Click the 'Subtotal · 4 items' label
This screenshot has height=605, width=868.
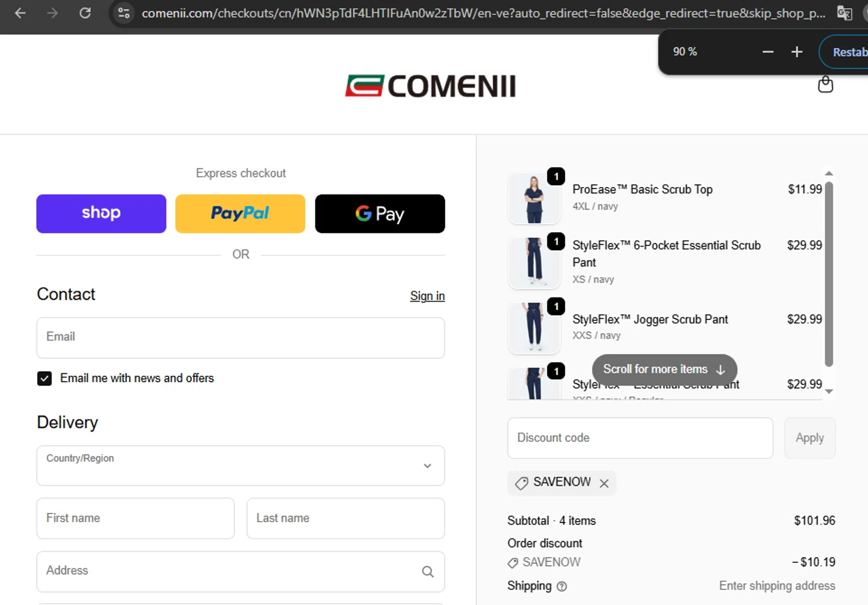(551, 520)
